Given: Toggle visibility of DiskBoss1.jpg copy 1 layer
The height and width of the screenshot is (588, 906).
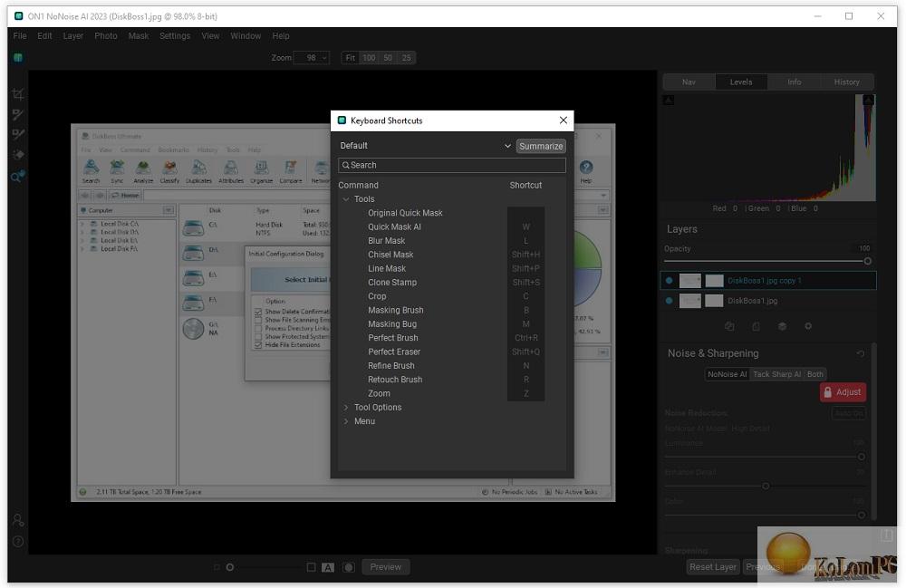Looking at the screenshot, I should [x=670, y=281].
